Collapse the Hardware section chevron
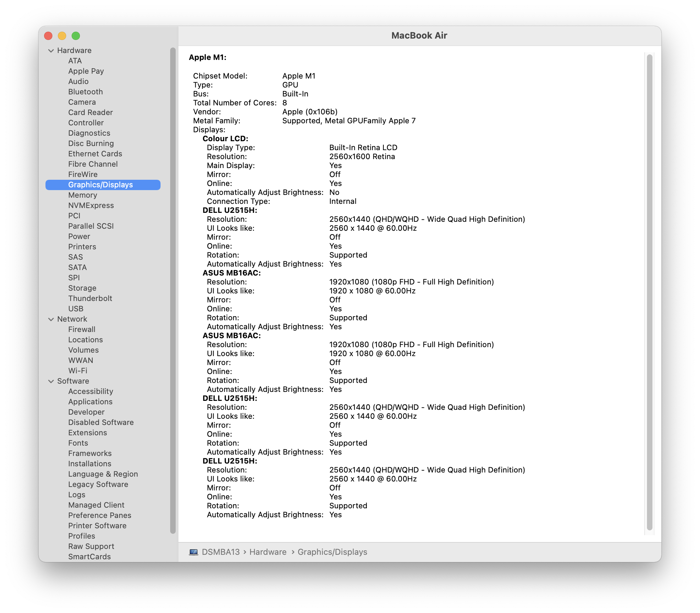700x613 pixels. (51, 51)
